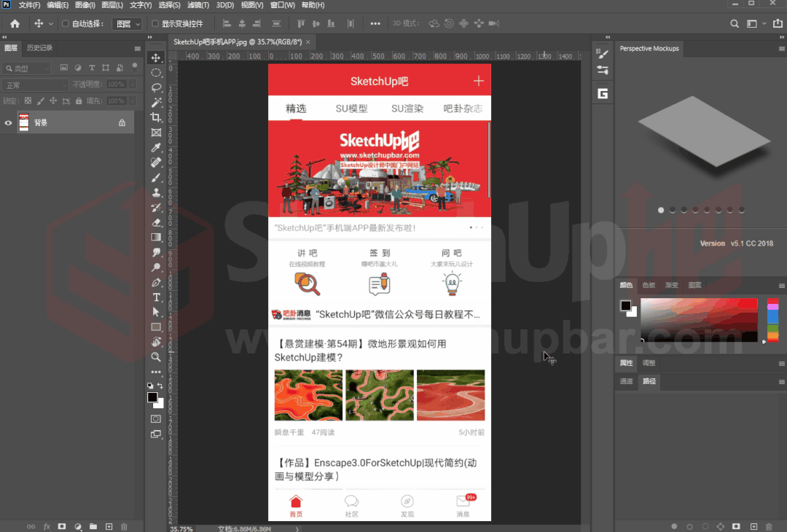Switch to the 历史记录 tab
This screenshot has width=787, height=532.
click(x=39, y=48)
